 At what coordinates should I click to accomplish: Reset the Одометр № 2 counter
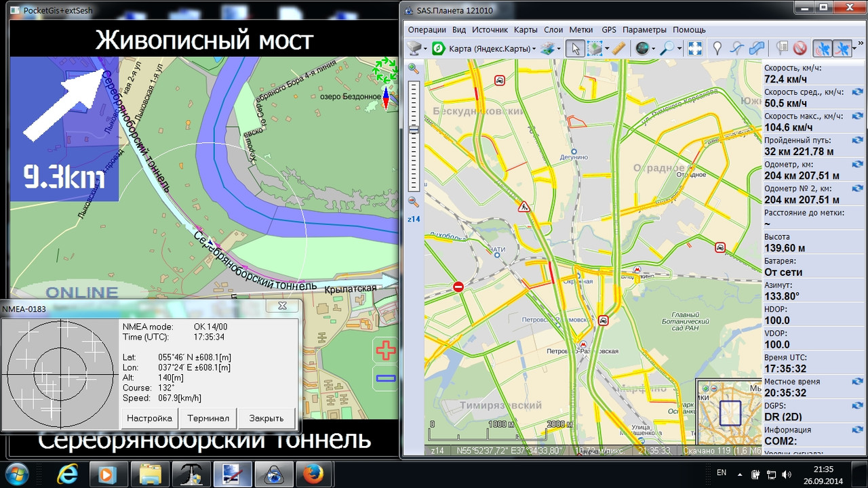pyautogui.click(x=857, y=188)
